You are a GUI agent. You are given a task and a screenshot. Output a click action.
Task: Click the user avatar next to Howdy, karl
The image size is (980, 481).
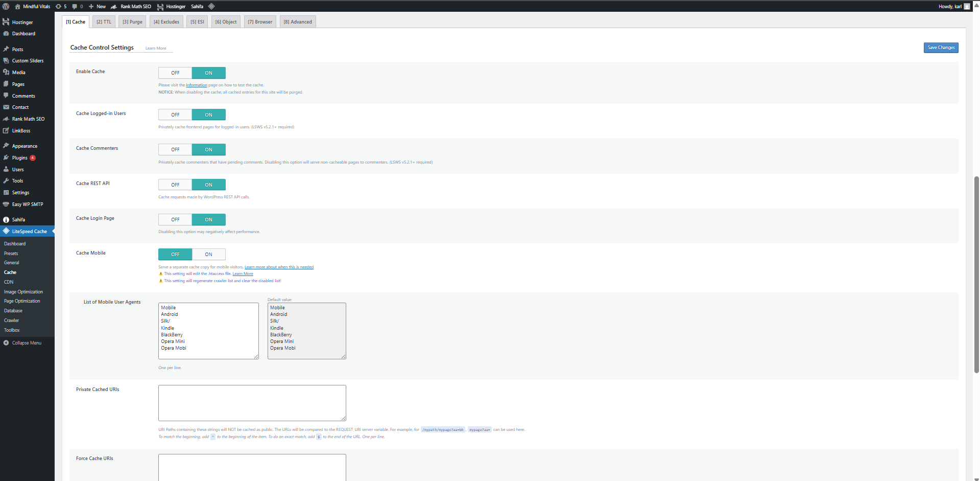[967, 6]
